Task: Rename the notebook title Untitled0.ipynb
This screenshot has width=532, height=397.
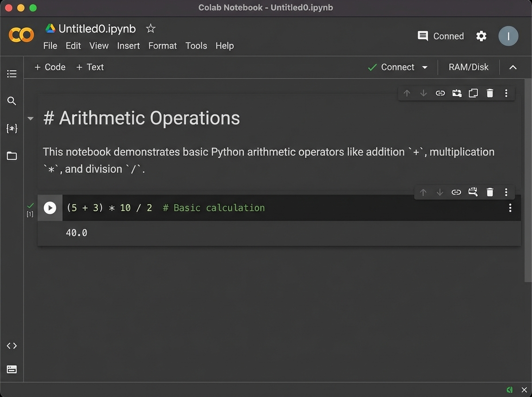Action: tap(97, 29)
